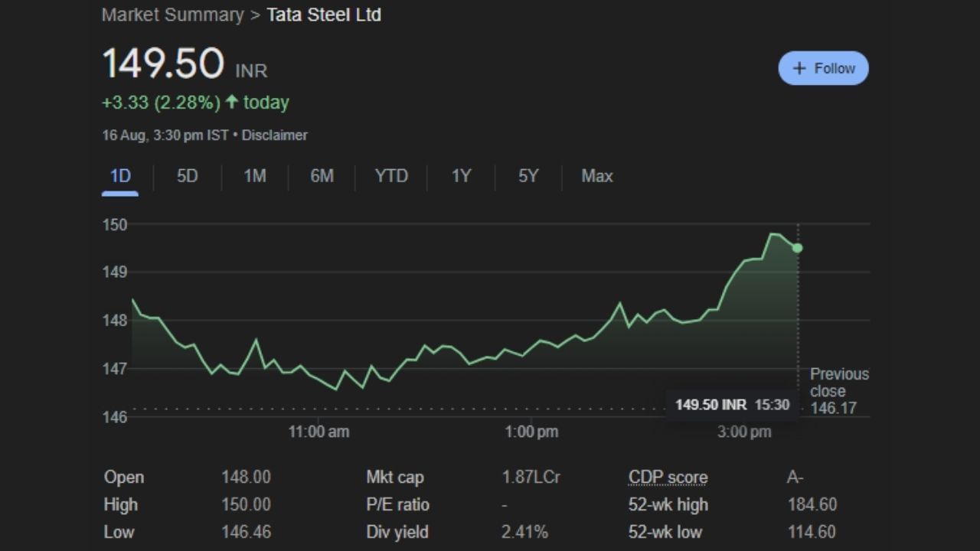Click the Open value 148.00
Screen dimensions: 980x551
[246, 478]
